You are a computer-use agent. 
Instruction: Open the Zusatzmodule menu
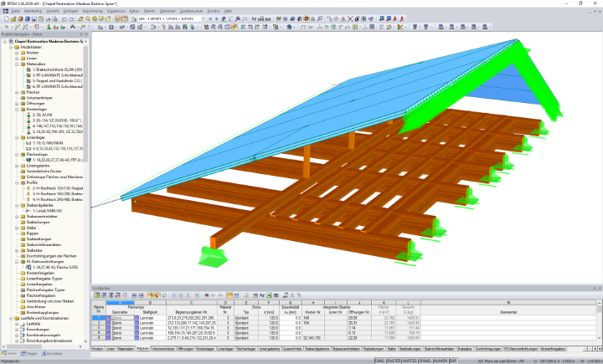click(192, 11)
